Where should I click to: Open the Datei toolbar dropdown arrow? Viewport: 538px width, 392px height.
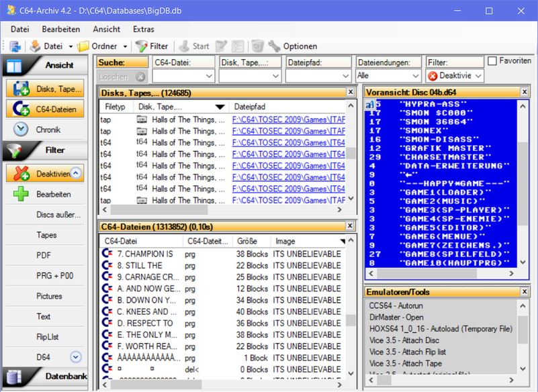click(x=71, y=46)
